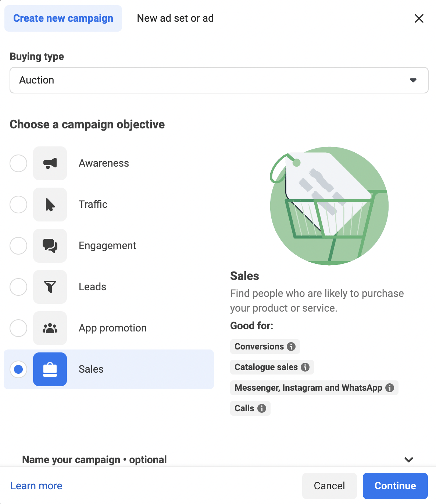Open the Calls info tooltip
The width and height of the screenshot is (436, 504).
(x=261, y=408)
